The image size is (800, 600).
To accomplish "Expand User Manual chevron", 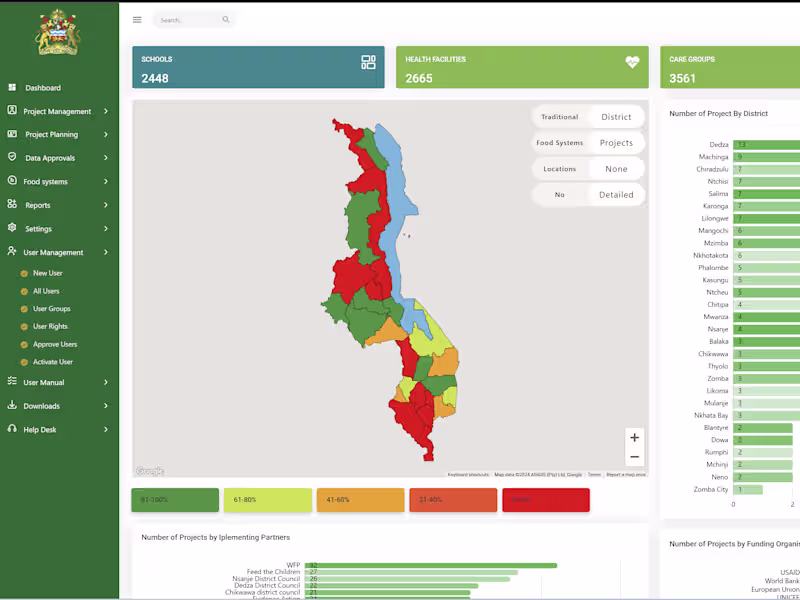I will [x=106, y=382].
